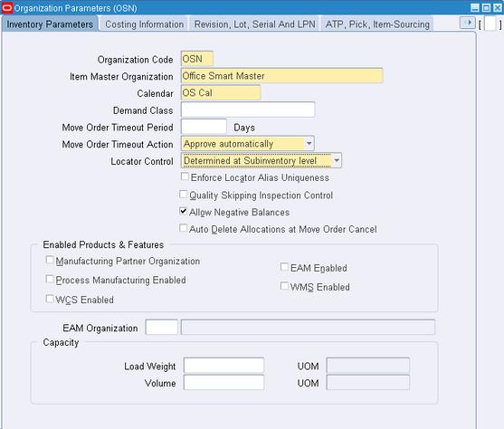Focus the Move Order Timeout Period field
This screenshot has height=429, width=504.
(204, 127)
